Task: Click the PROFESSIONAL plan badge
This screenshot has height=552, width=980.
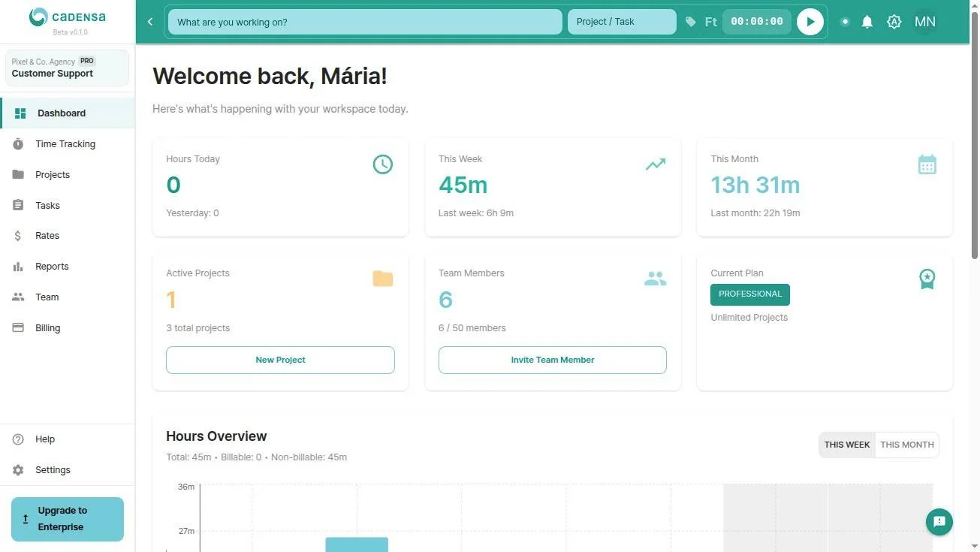Action: (x=750, y=294)
